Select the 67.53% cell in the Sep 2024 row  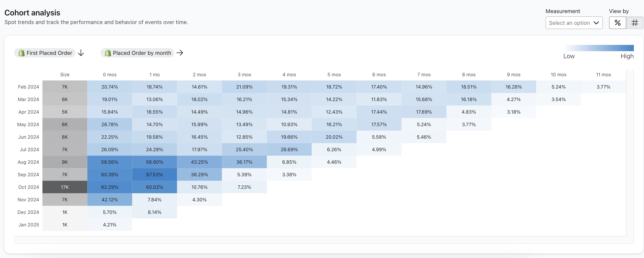(x=154, y=174)
